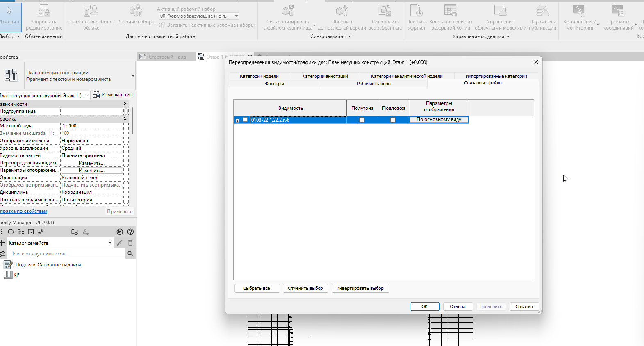
Task: Click the send arrow icon in Family Manager
Action: coord(120,232)
